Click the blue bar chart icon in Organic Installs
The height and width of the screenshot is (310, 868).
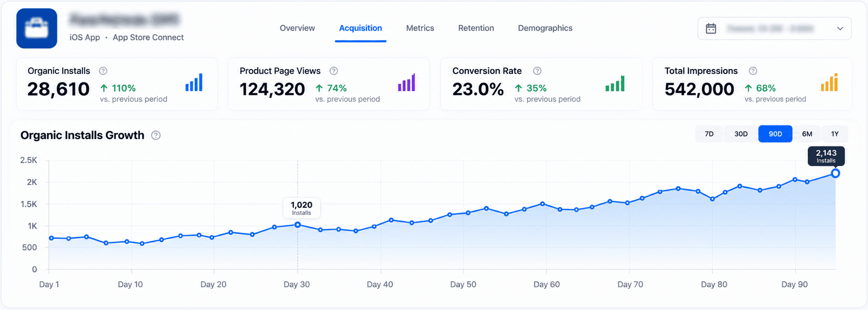(x=194, y=83)
